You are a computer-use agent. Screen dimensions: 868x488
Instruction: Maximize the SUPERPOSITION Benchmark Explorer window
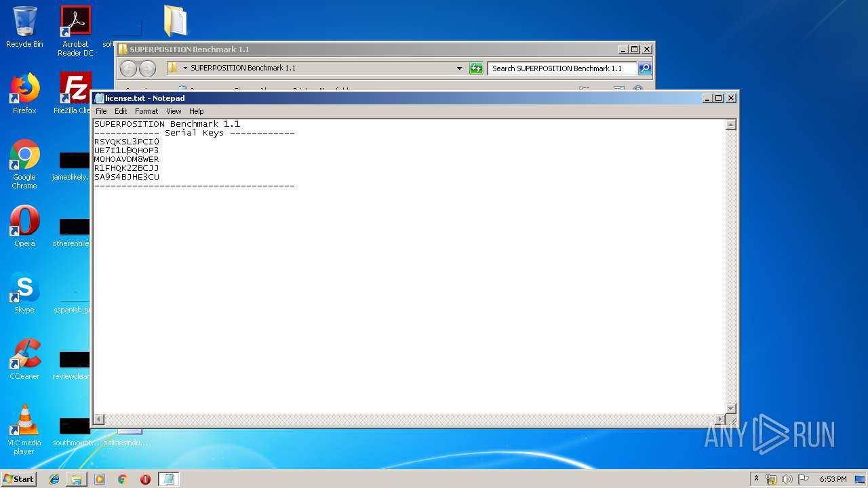635,49
